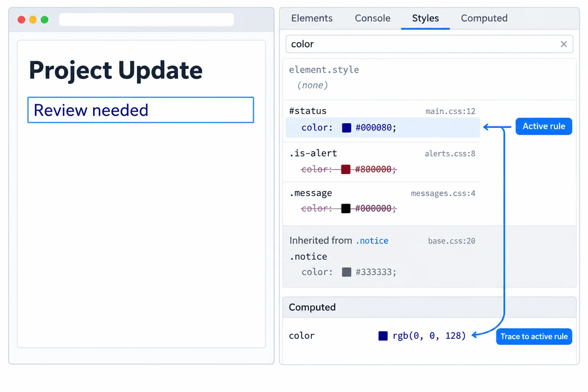Click the Project Update heading

[x=116, y=70]
